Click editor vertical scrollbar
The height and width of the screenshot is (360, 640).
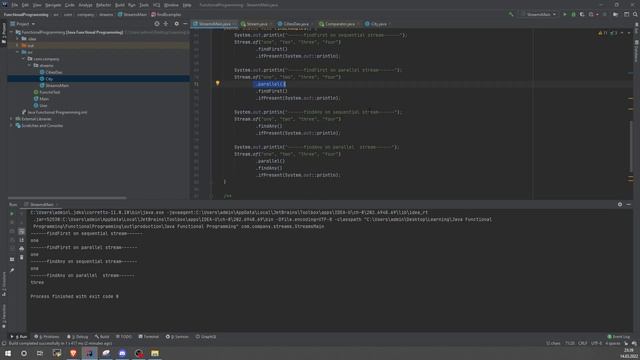(x=631, y=147)
